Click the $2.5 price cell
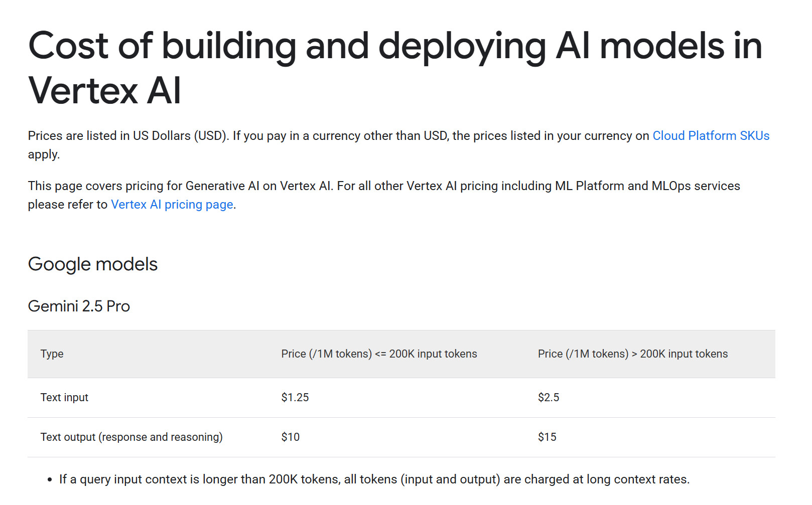Screen dimensions: 812x505 pyautogui.click(x=548, y=398)
